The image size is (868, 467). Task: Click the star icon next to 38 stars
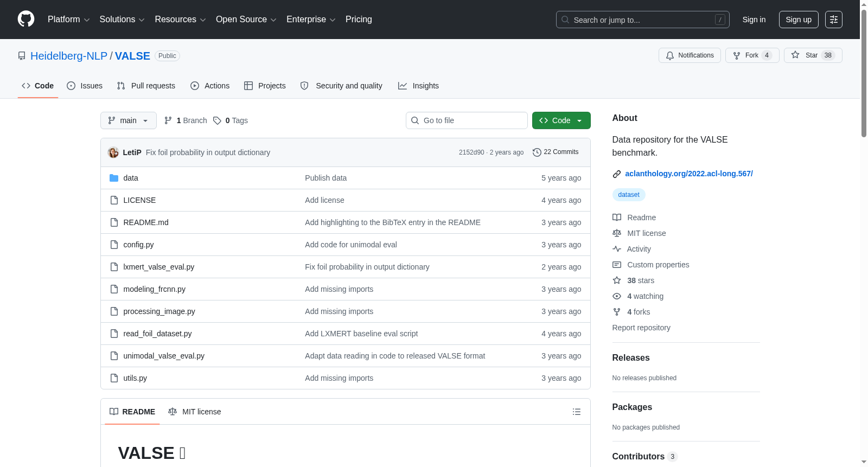pyautogui.click(x=617, y=280)
